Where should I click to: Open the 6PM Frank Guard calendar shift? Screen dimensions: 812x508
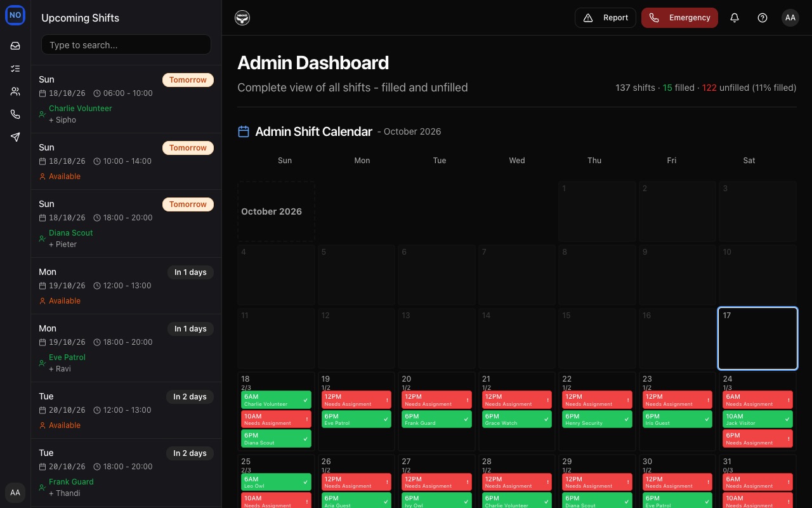tap(437, 419)
